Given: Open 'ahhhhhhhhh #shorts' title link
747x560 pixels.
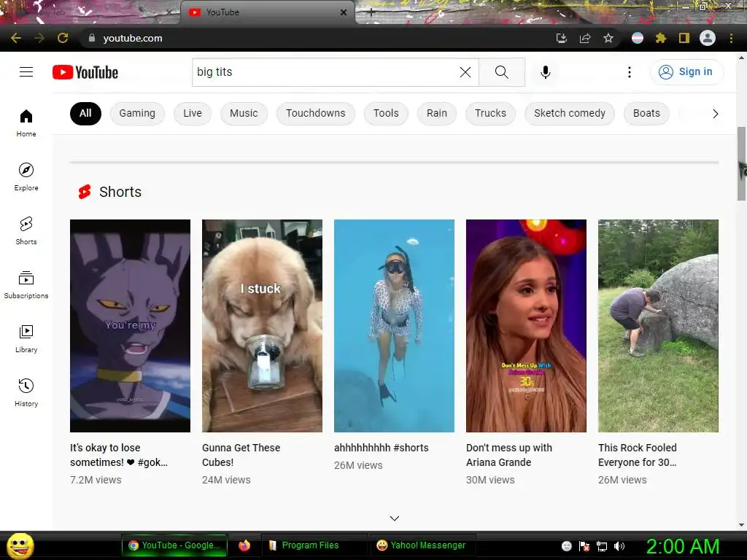Looking at the screenshot, I should point(381,448).
